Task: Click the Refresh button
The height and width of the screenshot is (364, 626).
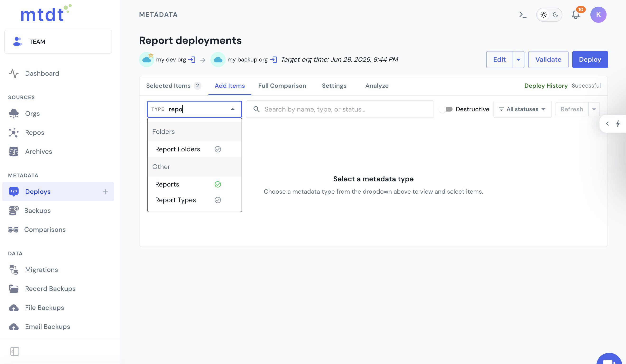Action: [x=572, y=109]
